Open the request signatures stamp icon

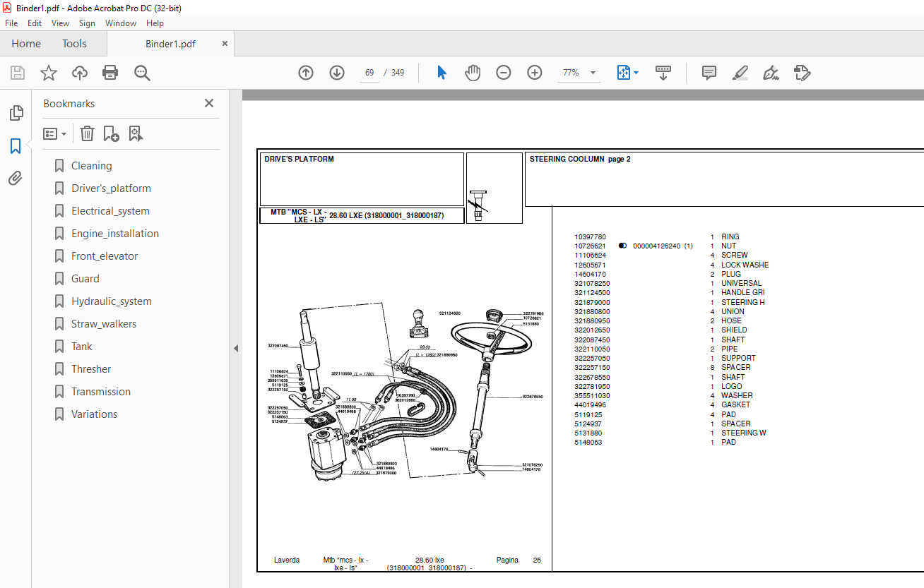pos(802,73)
